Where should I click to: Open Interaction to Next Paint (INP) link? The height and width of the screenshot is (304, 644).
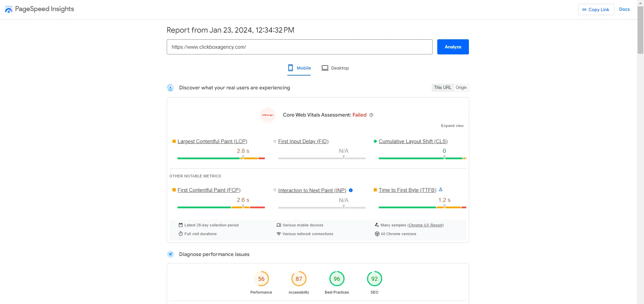click(312, 190)
